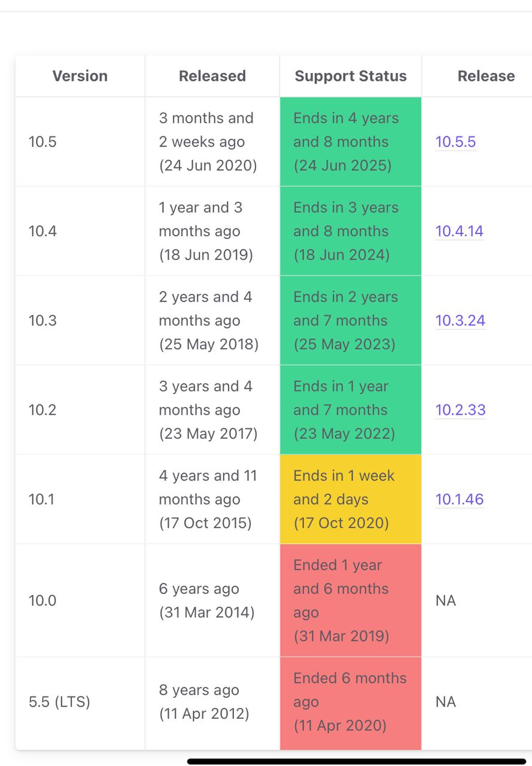532x766 pixels.
Task: Click the 10.0 version cell
Action: [42, 600]
